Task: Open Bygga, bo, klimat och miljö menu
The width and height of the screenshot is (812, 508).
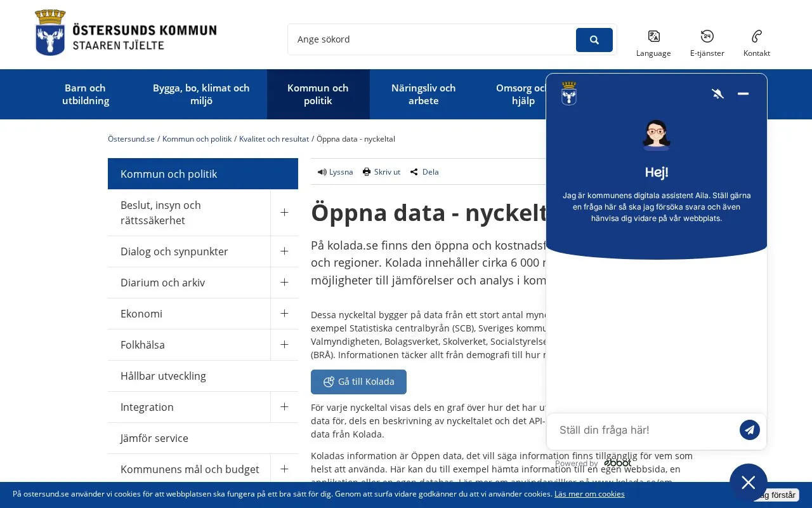Action: pyautogui.click(x=201, y=95)
